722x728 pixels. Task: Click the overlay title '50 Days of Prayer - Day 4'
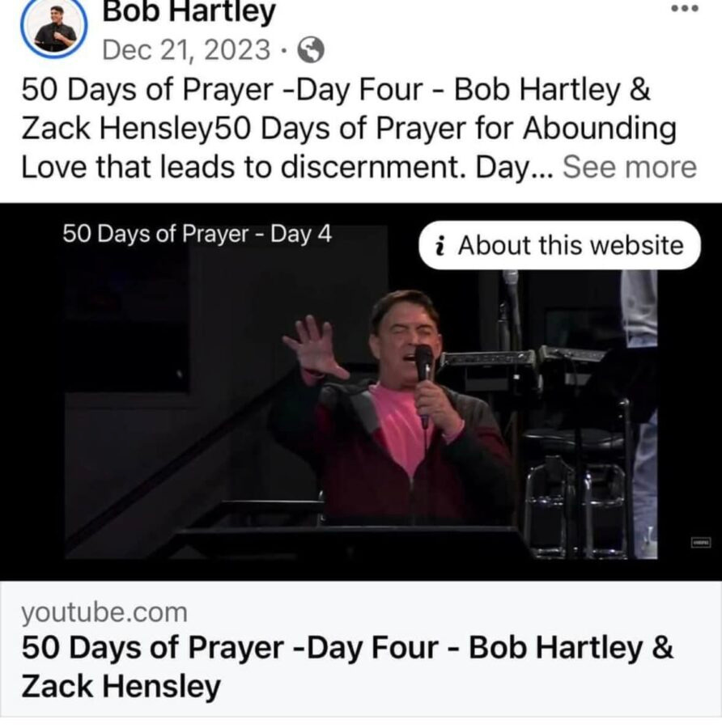click(x=197, y=234)
